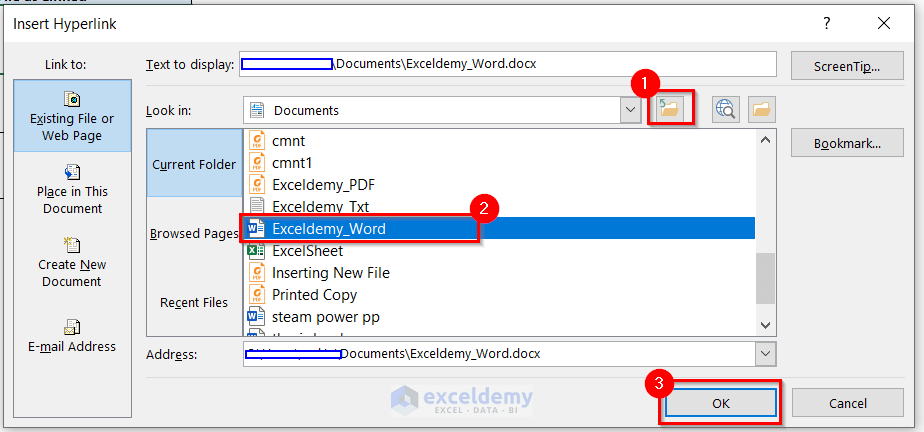
Task: Select Create New Document option
Action: pyautogui.click(x=72, y=262)
